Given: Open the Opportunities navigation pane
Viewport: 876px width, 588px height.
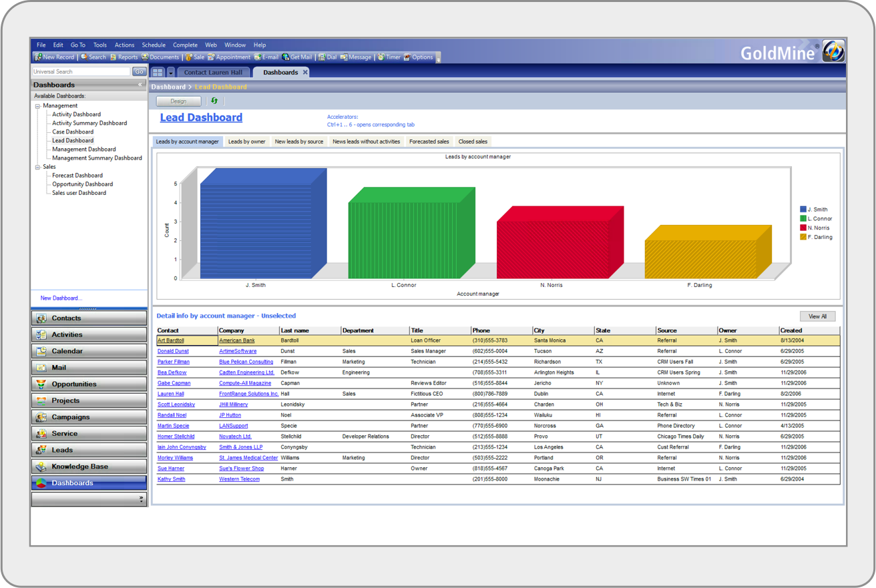Looking at the screenshot, I should click(x=89, y=384).
